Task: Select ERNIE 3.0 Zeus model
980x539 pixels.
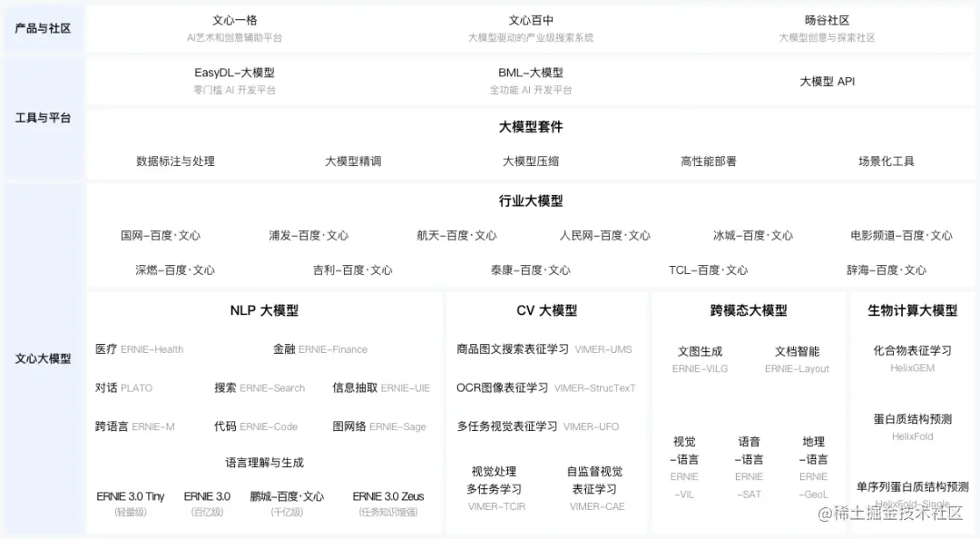Action: pyautogui.click(x=388, y=504)
